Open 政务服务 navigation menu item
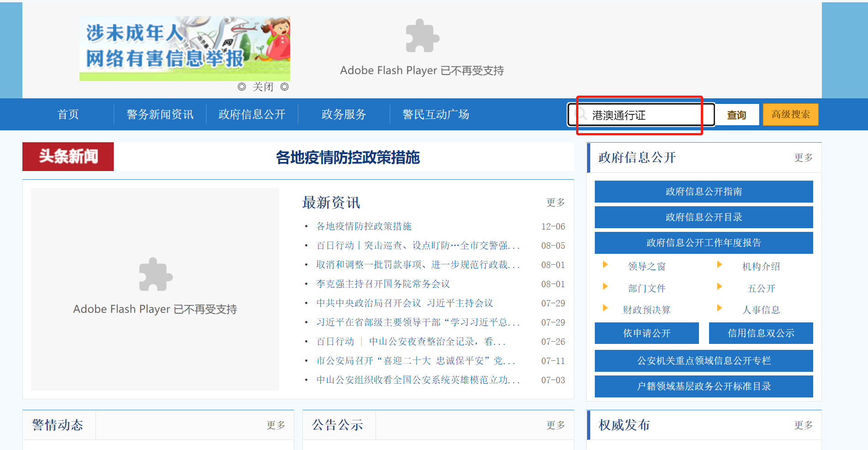Viewport: 868px width, 450px height. (x=344, y=114)
